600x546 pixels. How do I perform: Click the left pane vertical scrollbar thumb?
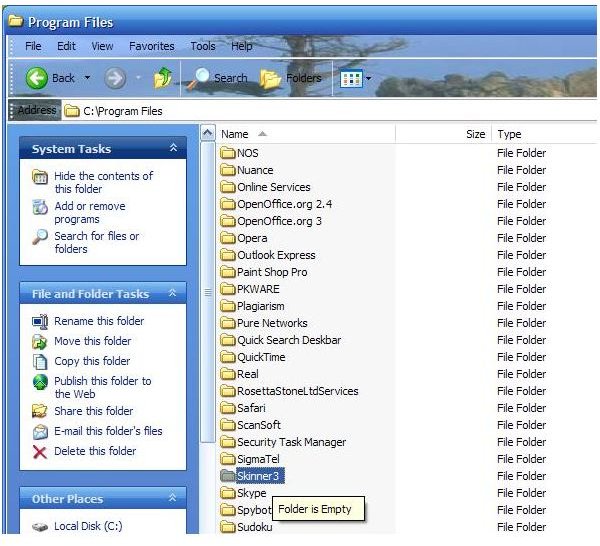click(208, 293)
